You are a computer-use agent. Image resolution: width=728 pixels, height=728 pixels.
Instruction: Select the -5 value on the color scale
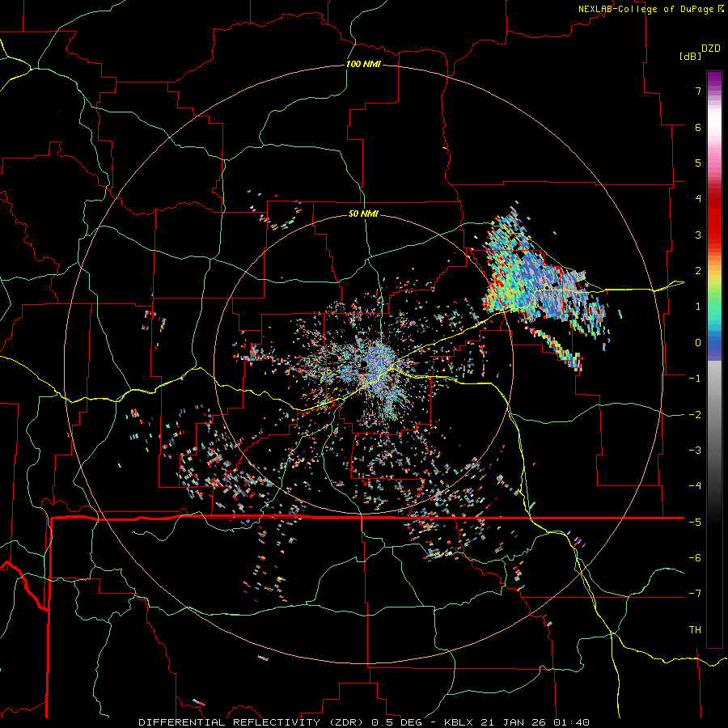[x=695, y=523]
